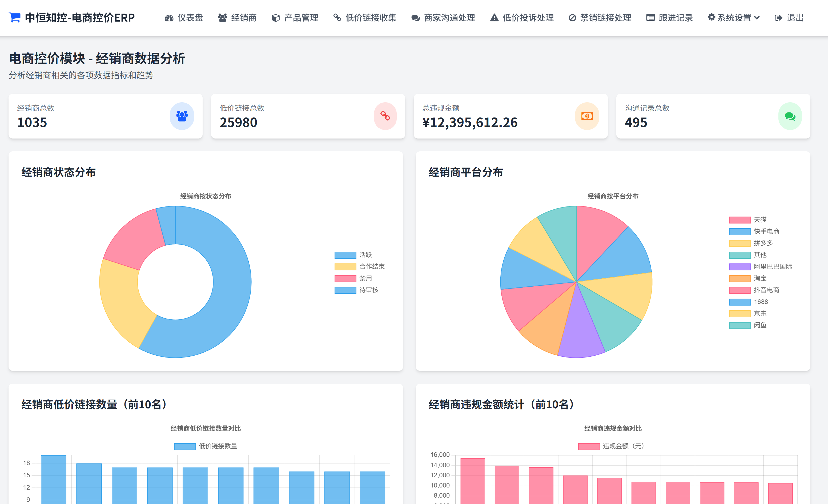The width and height of the screenshot is (828, 504).
Task: Click the 淘宝 orange legend swatch
Action: click(739, 279)
